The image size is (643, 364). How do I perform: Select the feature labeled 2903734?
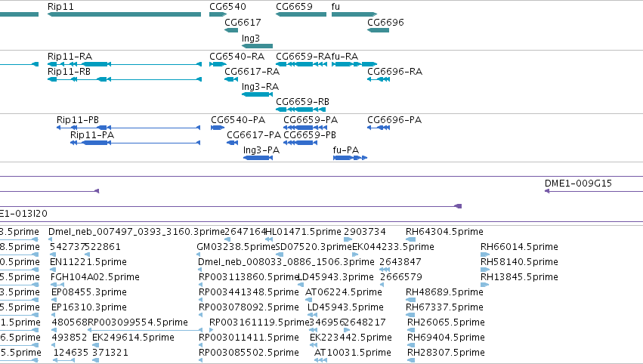(x=364, y=232)
